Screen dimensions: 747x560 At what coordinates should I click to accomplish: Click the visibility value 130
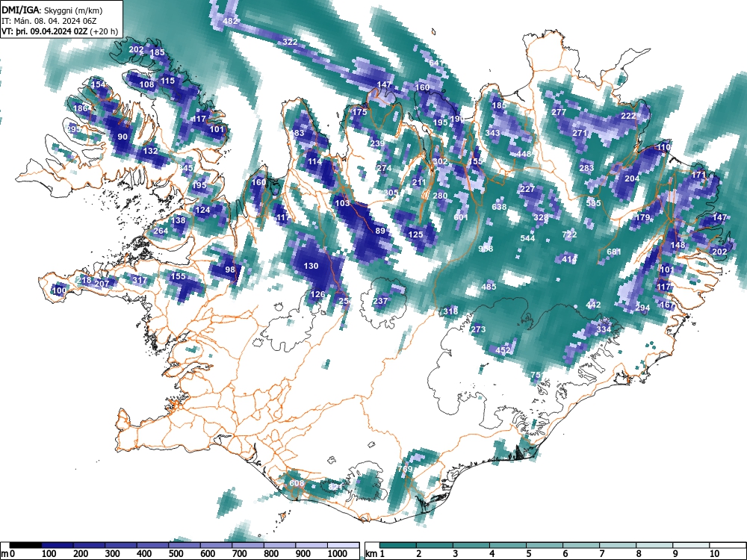(x=311, y=266)
